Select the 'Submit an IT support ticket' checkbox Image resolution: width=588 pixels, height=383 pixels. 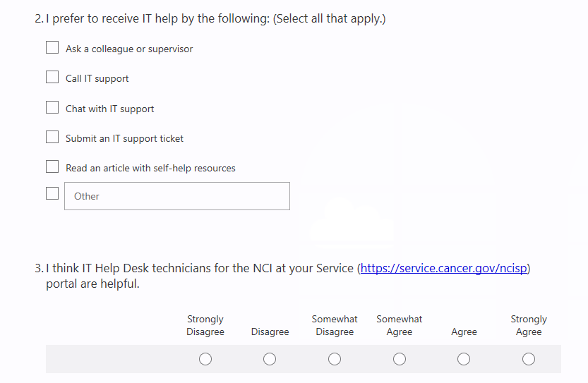click(x=52, y=138)
